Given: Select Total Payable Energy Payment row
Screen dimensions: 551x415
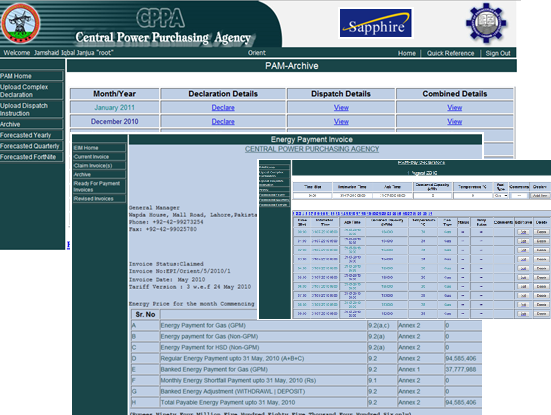Looking at the screenshot, I should click(306, 402).
